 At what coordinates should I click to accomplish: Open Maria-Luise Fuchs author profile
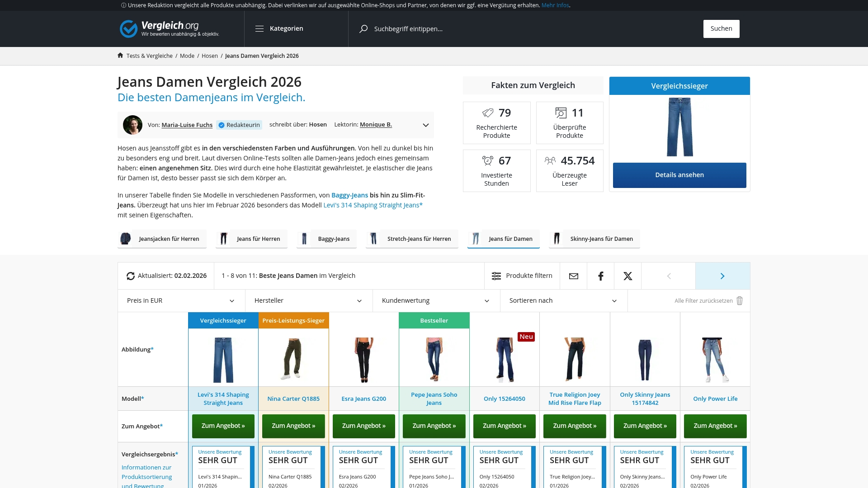[x=187, y=125]
